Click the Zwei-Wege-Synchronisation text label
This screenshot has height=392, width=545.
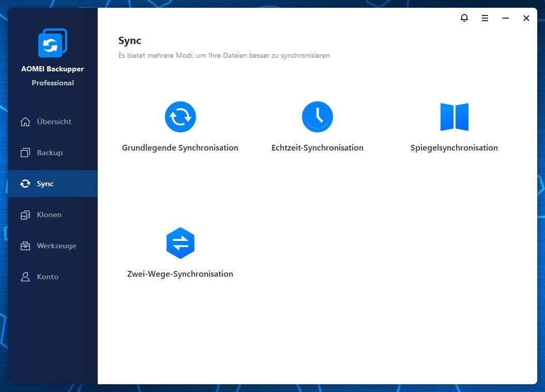180,274
